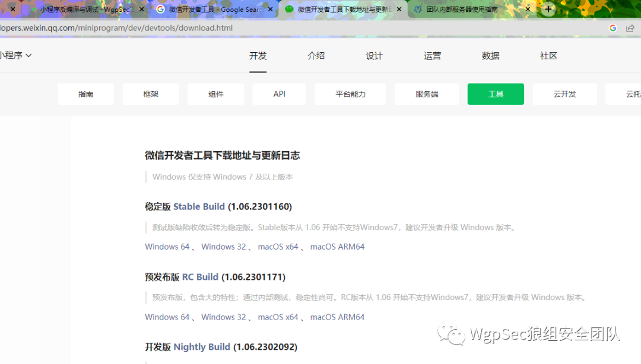
Task: Click the 服务端 sub-navigation button
Action: pyautogui.click(x=427, y=94)
